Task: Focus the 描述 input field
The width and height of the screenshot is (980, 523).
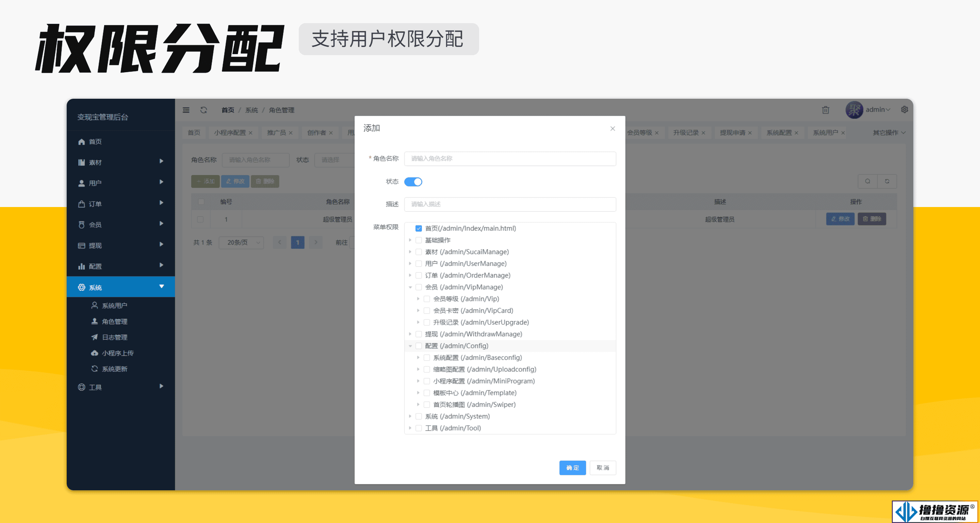Action: [x=510, y=204]
